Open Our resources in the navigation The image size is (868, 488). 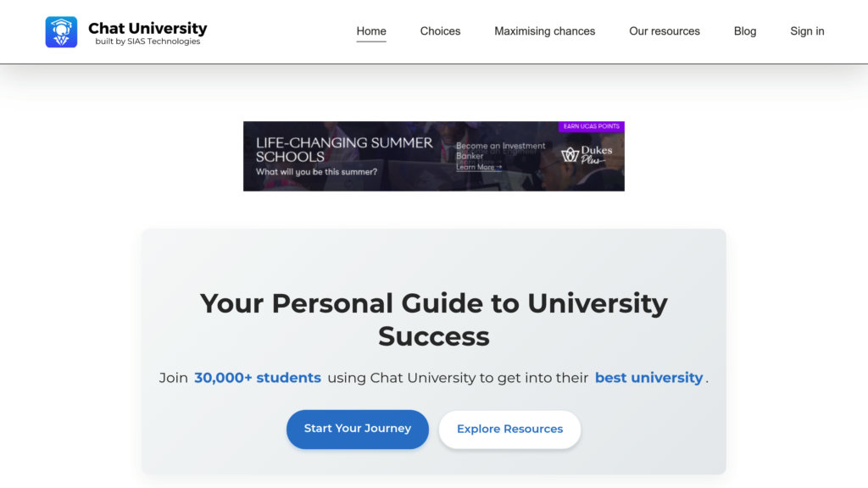(x=665, y=31)
